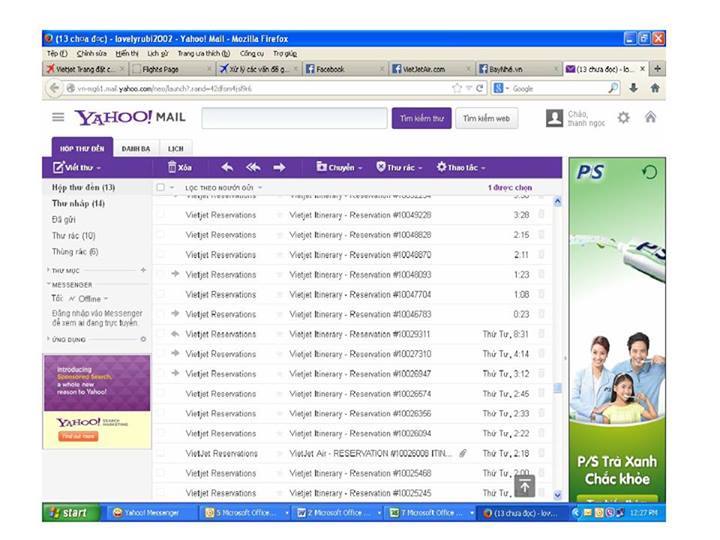The width and height of the screenshot is (720, 540).
Task: Open the Chuyển move dropdown
Action: click(339, 167)
